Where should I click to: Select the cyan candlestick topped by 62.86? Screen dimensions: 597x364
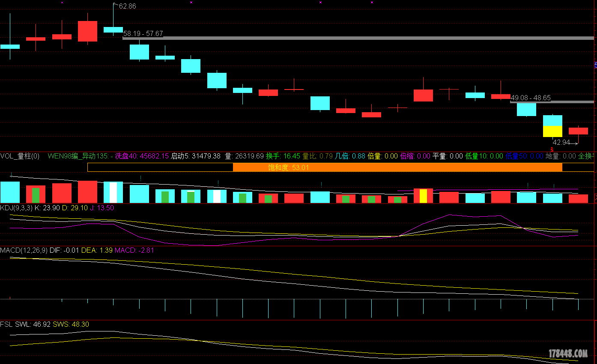tap(113, 30)
